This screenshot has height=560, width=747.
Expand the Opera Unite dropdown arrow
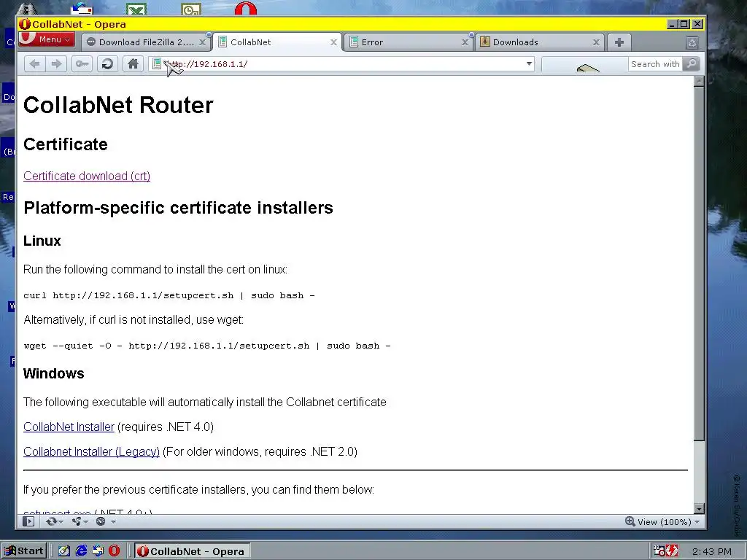[x=86, y=522]
